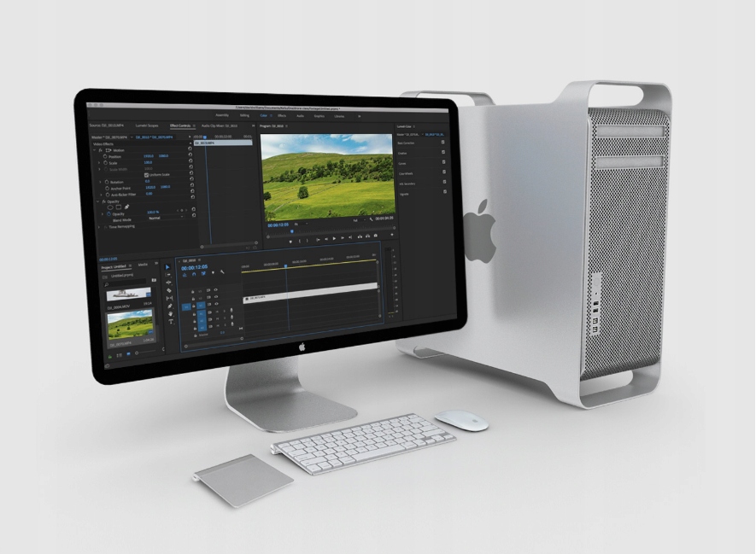Expand the Rotation property
The height and width of the screenshot is (554, 756).
point(100,182)
